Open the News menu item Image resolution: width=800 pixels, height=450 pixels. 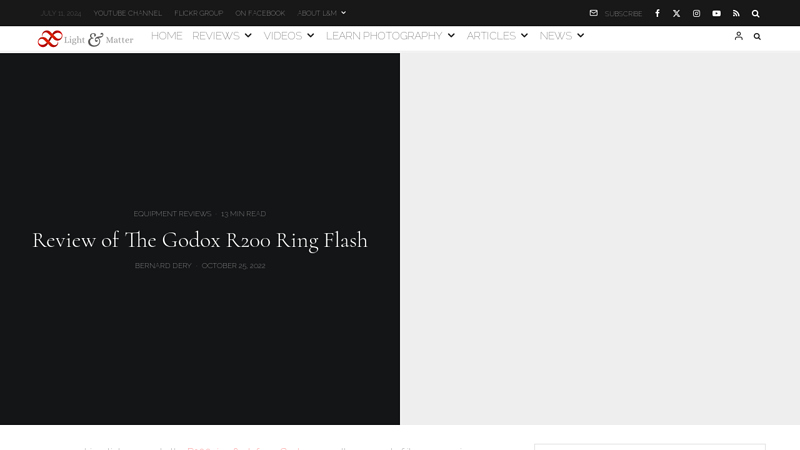point(556,36)
